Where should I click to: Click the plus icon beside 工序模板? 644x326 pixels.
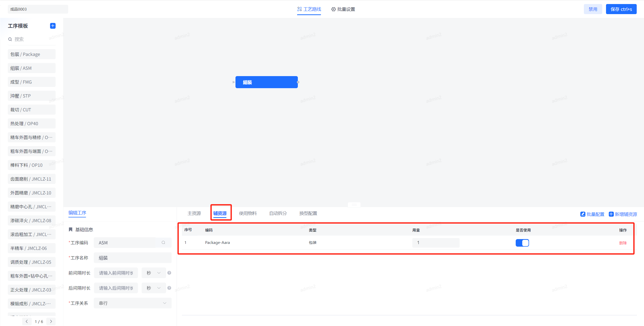pos(53,26)
